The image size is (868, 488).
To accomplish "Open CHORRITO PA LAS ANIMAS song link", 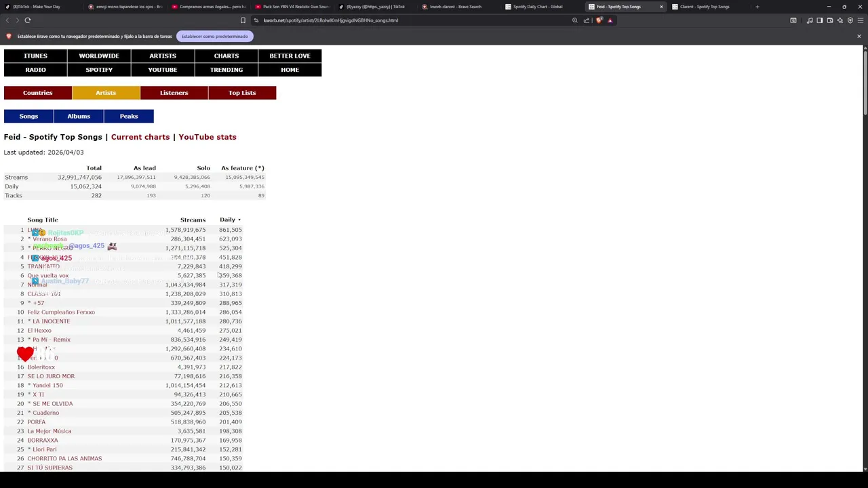I will coord(64,458).
